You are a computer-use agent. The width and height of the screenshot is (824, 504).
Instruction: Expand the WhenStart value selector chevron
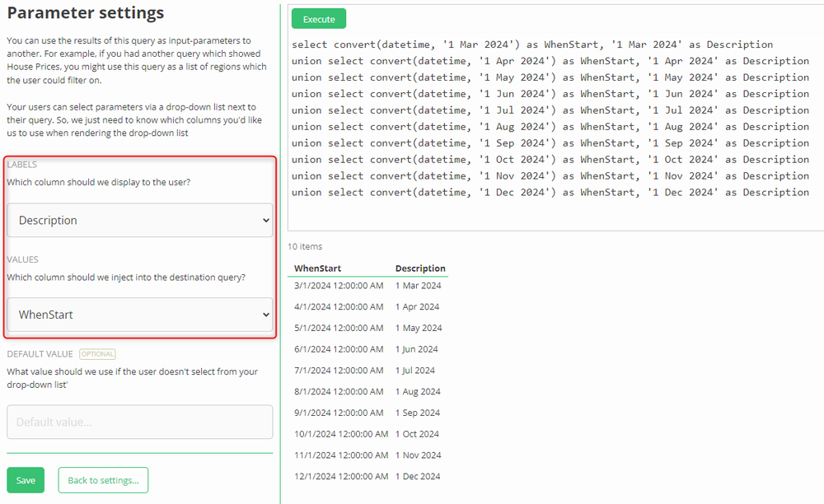[265, 315]
